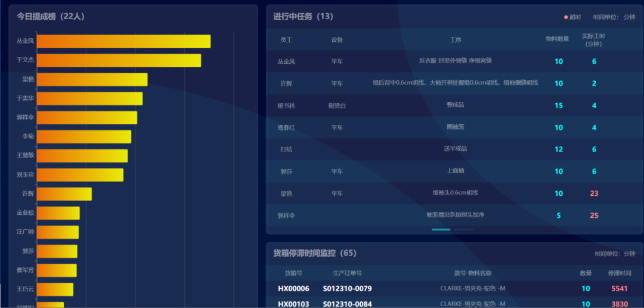Select 金业松's bar in the ranking chart
This screenshot has width=644, height=308.
click(x=58, y=213)
